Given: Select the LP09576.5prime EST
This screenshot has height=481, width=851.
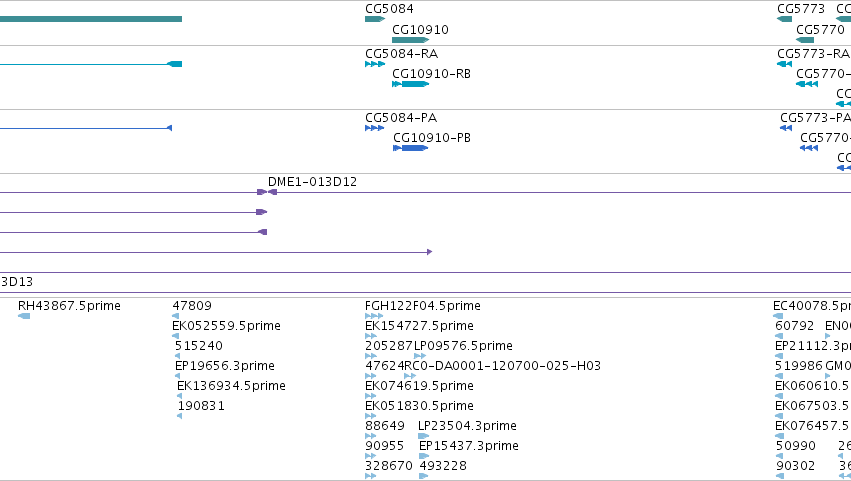Looking at the screenshot, I should point(463,346).
